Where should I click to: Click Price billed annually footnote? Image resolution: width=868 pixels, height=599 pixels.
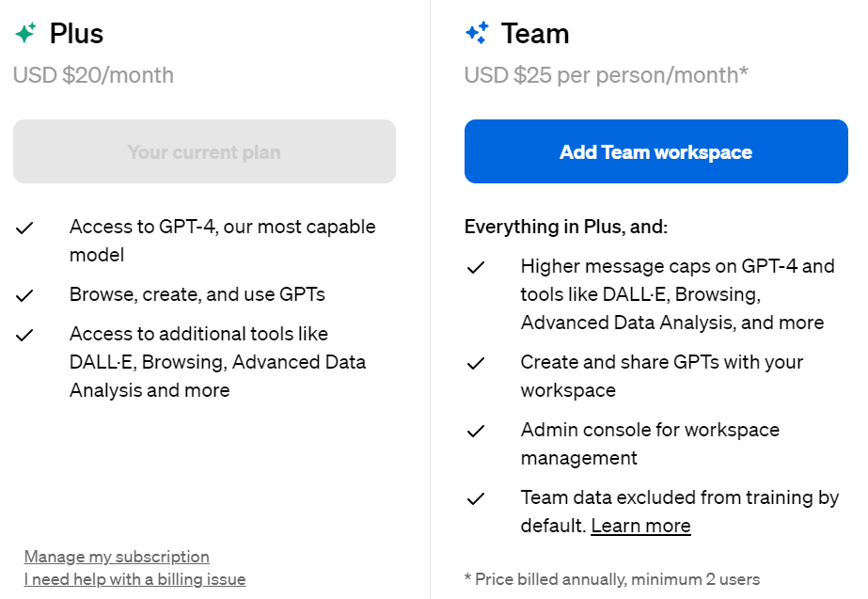pos(611,579)
